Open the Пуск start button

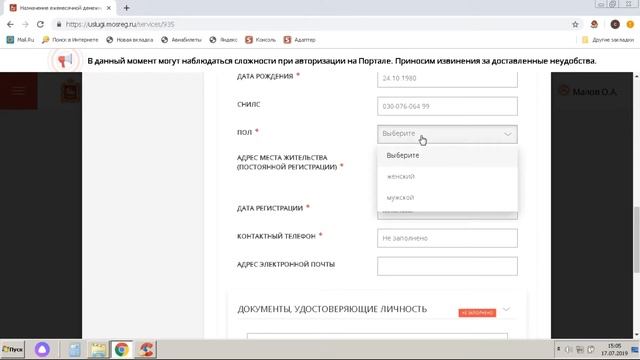13,349
